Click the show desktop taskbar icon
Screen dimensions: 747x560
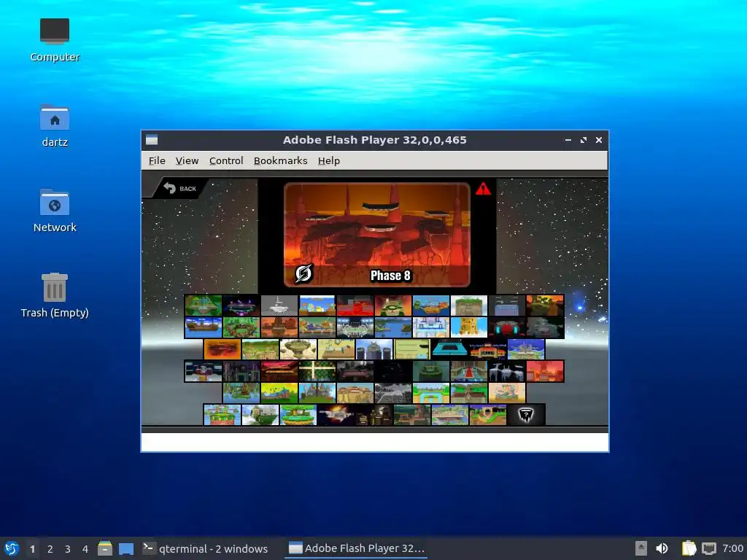[x=126, y=548]
